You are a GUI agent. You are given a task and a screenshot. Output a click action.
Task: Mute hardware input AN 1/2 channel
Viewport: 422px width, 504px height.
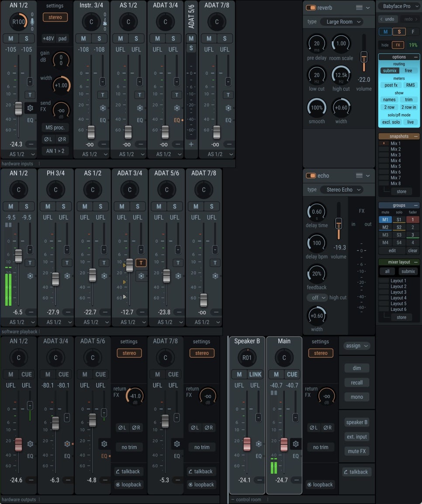coord(10,38)
